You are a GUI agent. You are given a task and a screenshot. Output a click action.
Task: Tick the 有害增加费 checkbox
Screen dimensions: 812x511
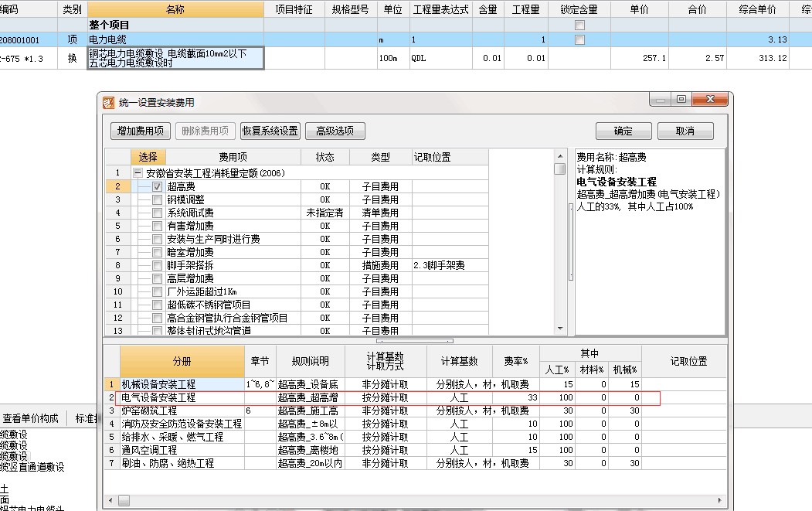[x=158, y=226]
